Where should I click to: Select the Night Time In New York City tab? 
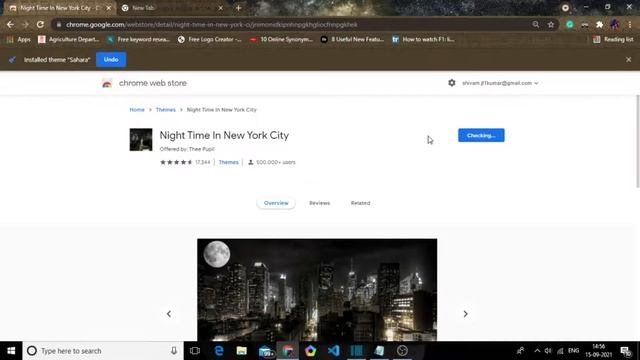[x=59, y=8]
